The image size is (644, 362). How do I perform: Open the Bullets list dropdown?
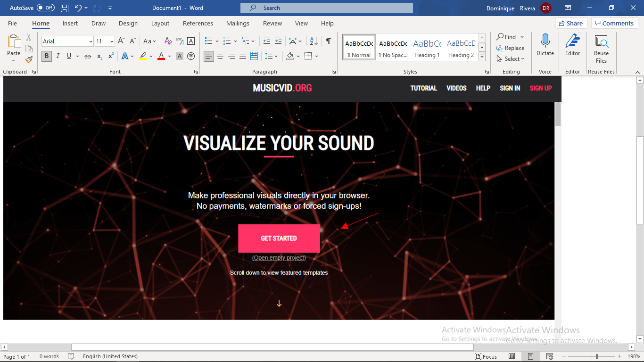[x=217, y=41]
